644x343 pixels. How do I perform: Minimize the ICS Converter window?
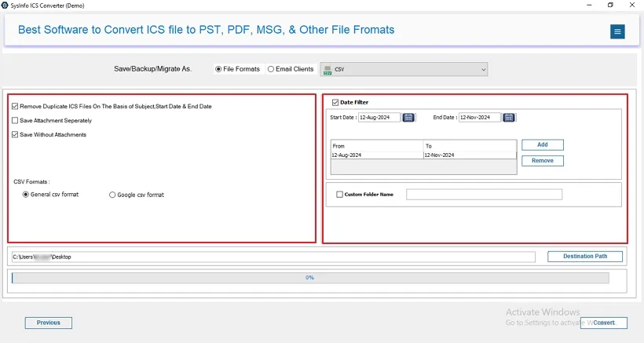click(587, 5)
